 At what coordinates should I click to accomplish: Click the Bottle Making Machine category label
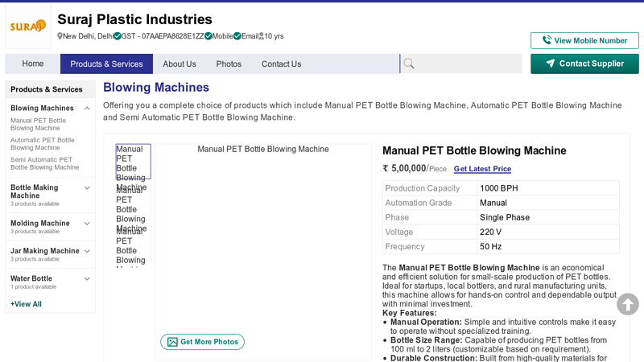34,191
